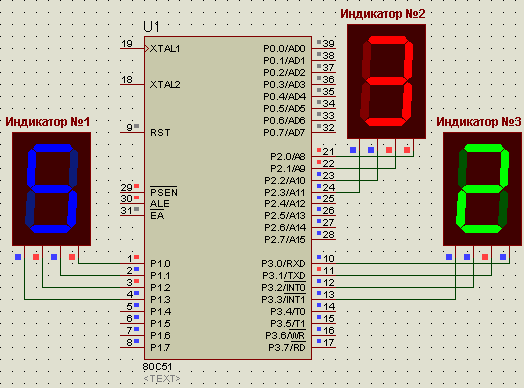
Task: Click pin number 24 beside P2.3/A11
Action: (329, 188)
